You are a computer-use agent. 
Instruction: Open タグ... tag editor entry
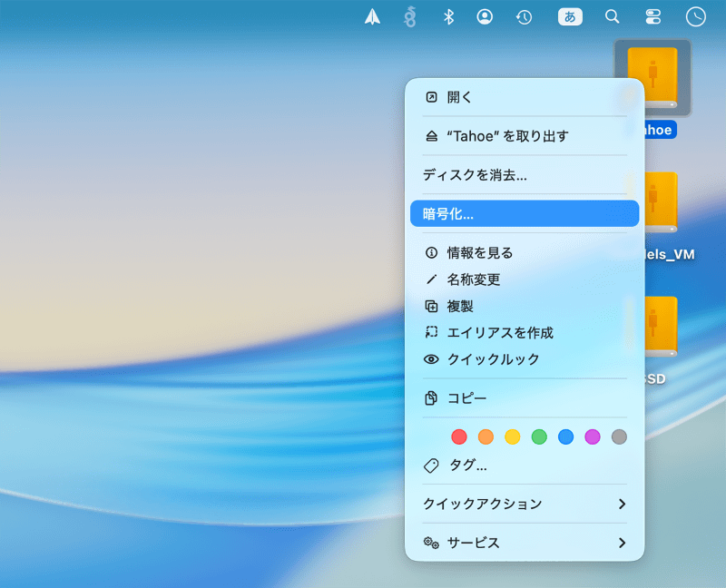pos(525,465)
